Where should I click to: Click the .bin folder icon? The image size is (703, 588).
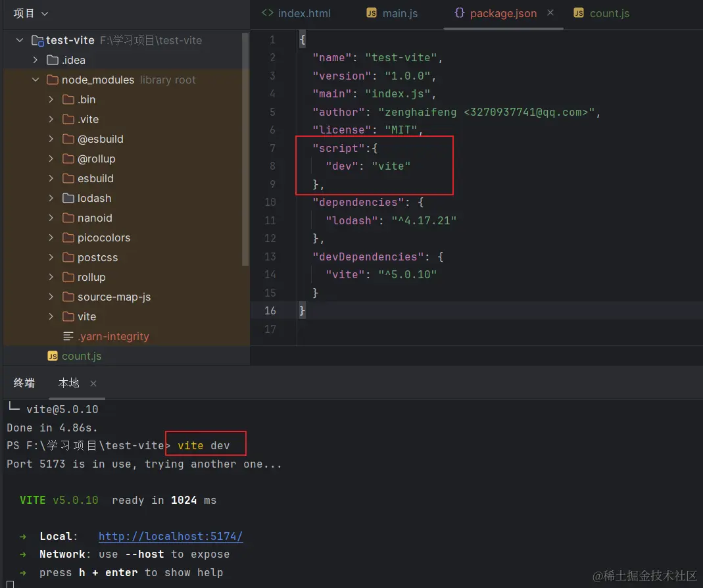pos(68,99)
